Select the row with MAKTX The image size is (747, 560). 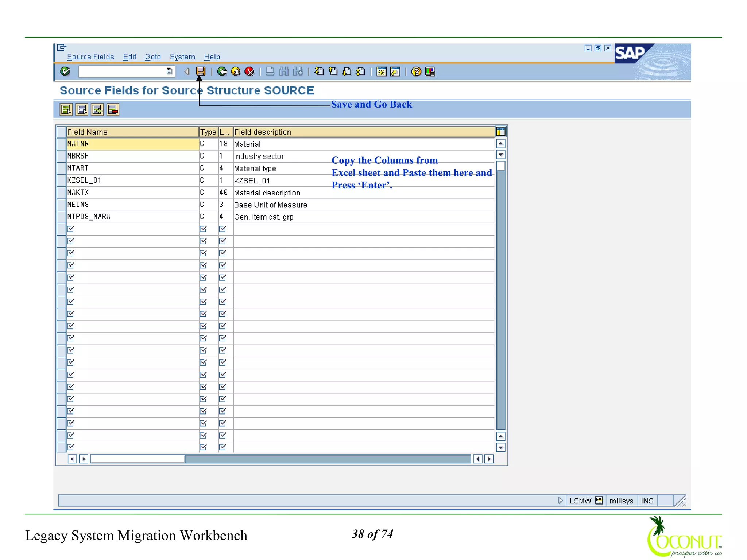pos(61,192)
